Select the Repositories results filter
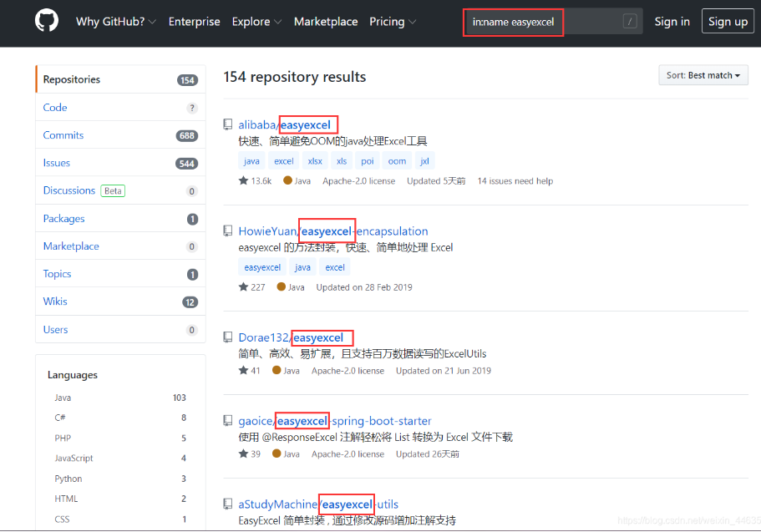761x532 pixels. point(120,79)
